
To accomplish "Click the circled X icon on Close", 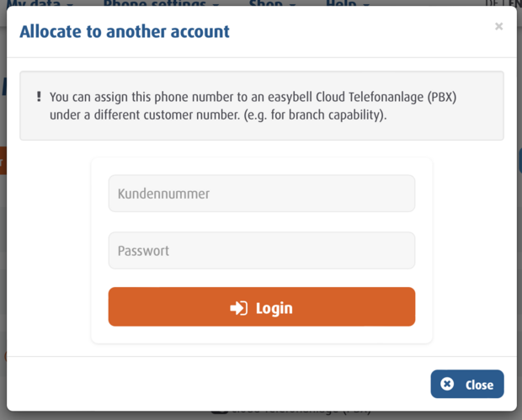I will click(447, 384).
